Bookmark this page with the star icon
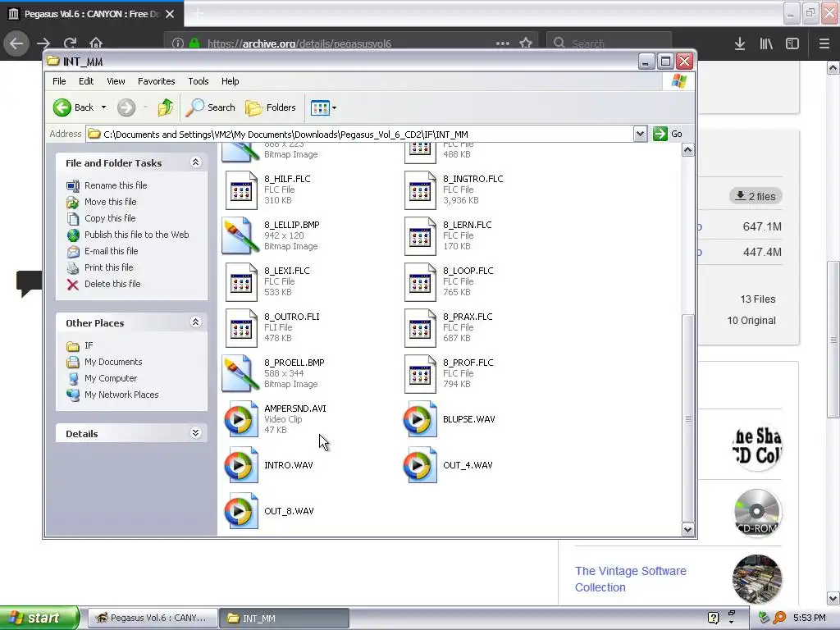 [x=526, y=43]
